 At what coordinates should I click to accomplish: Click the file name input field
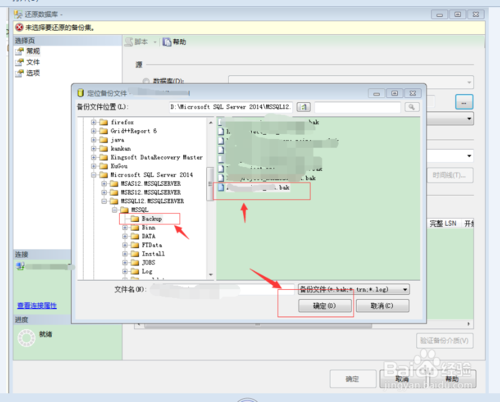tap(221, 289)
